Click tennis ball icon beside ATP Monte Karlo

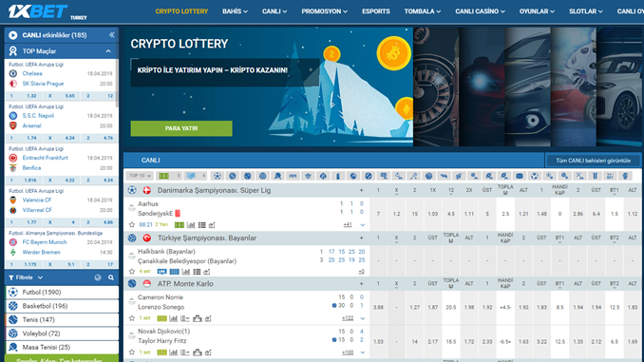[x=132, y=283]
